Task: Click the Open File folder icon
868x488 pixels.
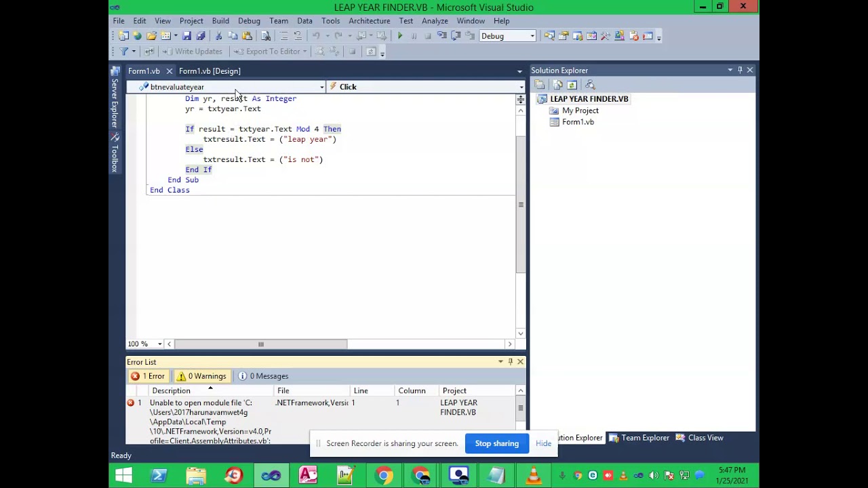Action: pos(151,36)
